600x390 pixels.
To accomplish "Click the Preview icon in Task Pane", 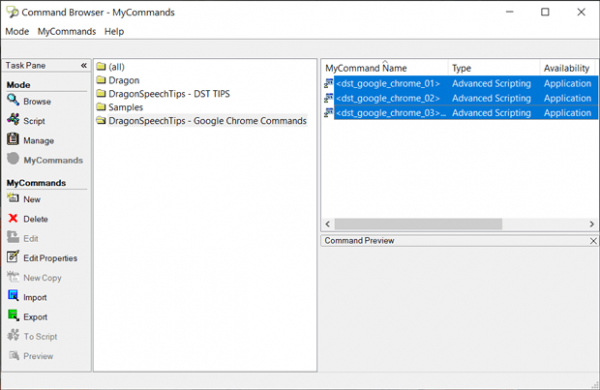I will (14, 355).
